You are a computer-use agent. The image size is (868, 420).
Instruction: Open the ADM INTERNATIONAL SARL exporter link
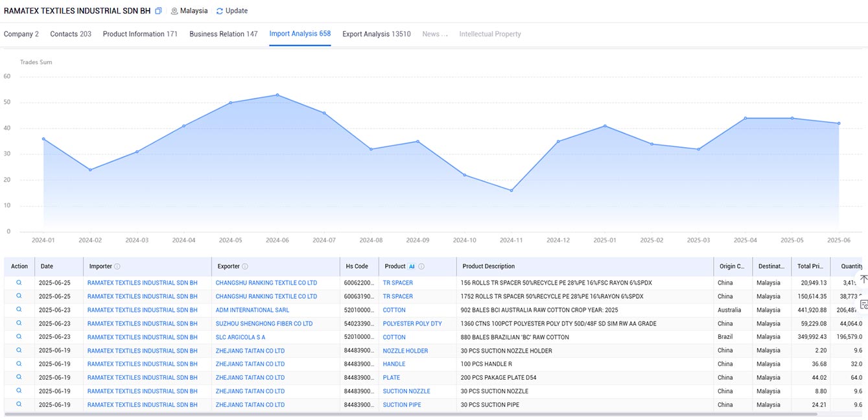pos(253,310)
